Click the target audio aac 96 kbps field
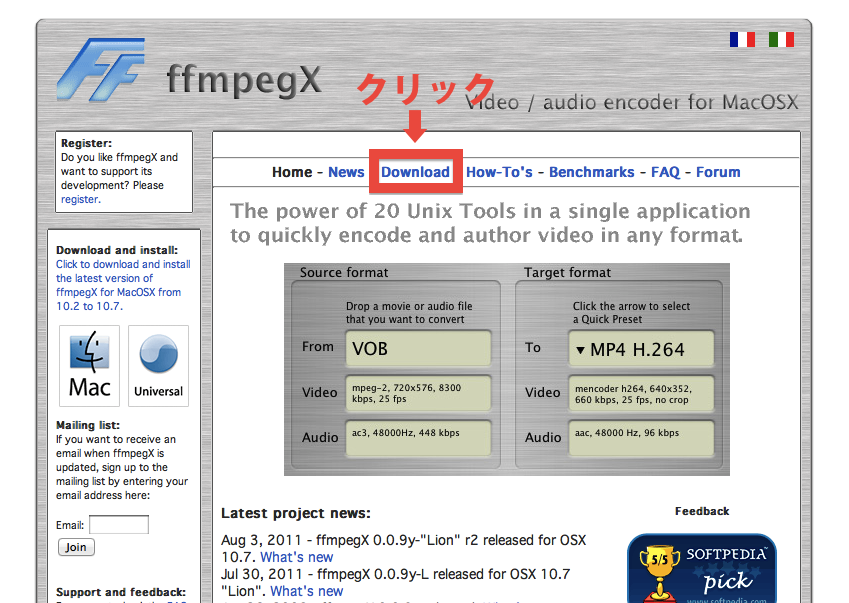 [x=641, y=438]
